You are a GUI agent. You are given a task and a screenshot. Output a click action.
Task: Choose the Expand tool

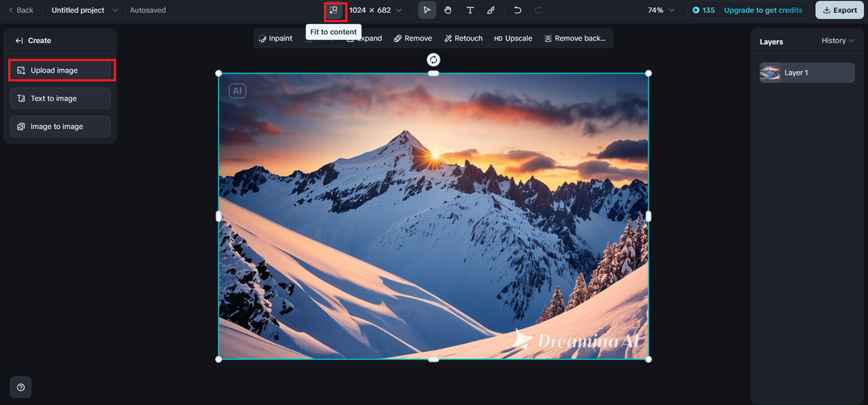pos(364,39)
